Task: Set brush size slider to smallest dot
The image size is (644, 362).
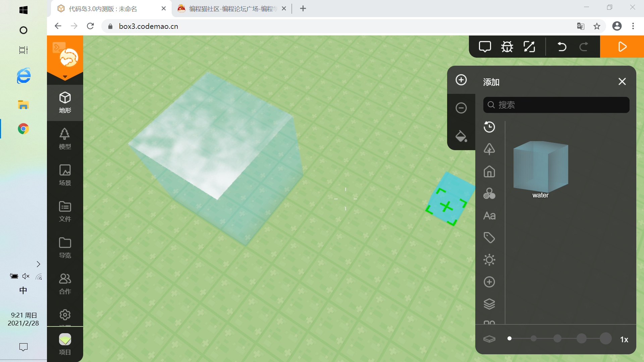Action: click(509, 339)
